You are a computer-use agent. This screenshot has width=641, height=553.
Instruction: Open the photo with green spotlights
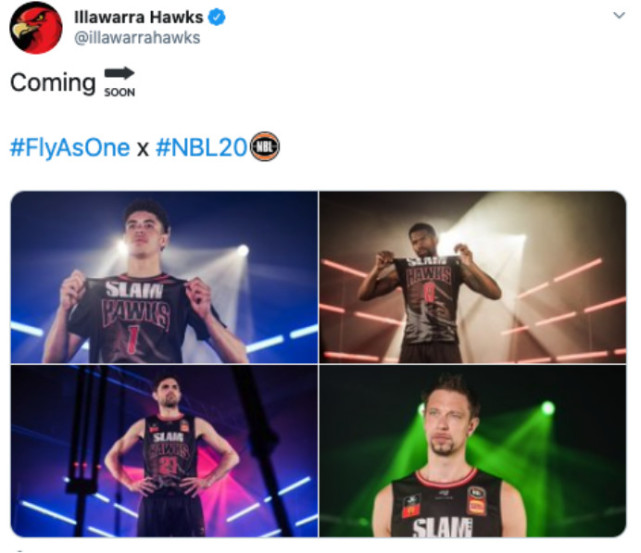pos(473,451)
